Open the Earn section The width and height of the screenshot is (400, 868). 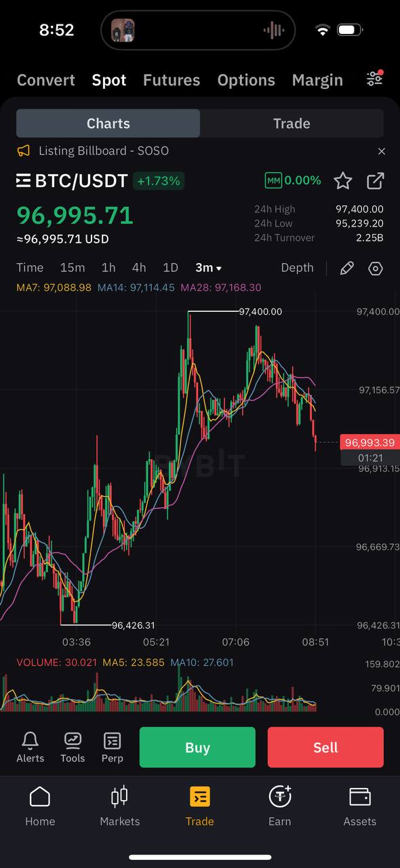[x=279, y=806]
